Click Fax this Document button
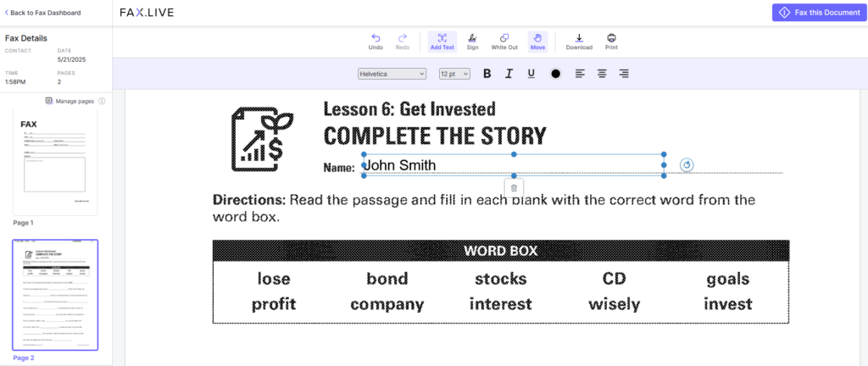This screenshot has height=366, width=868. (819, 12)
